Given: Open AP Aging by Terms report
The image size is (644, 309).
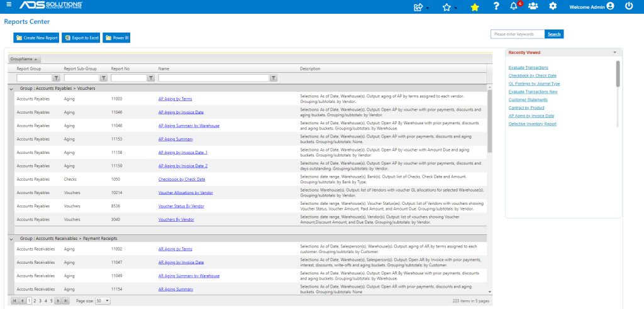Looking at the screenshot, I should pyautogui.click(x=175, y=99).
